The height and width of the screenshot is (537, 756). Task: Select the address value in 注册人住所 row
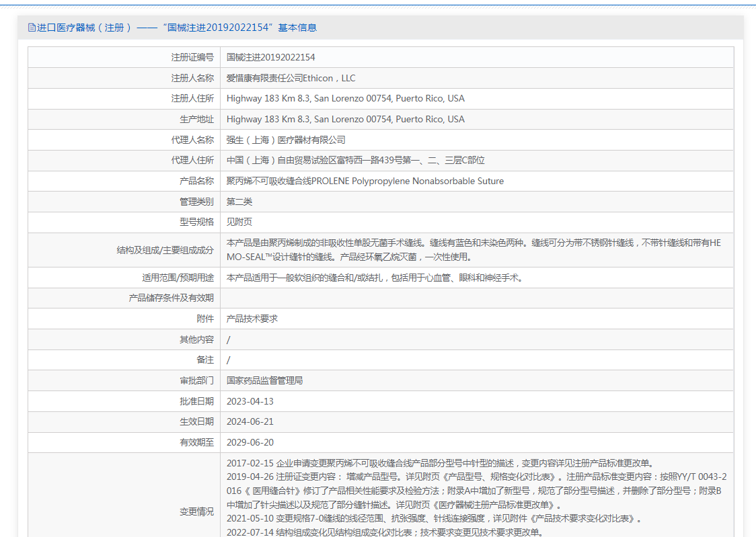345,98
